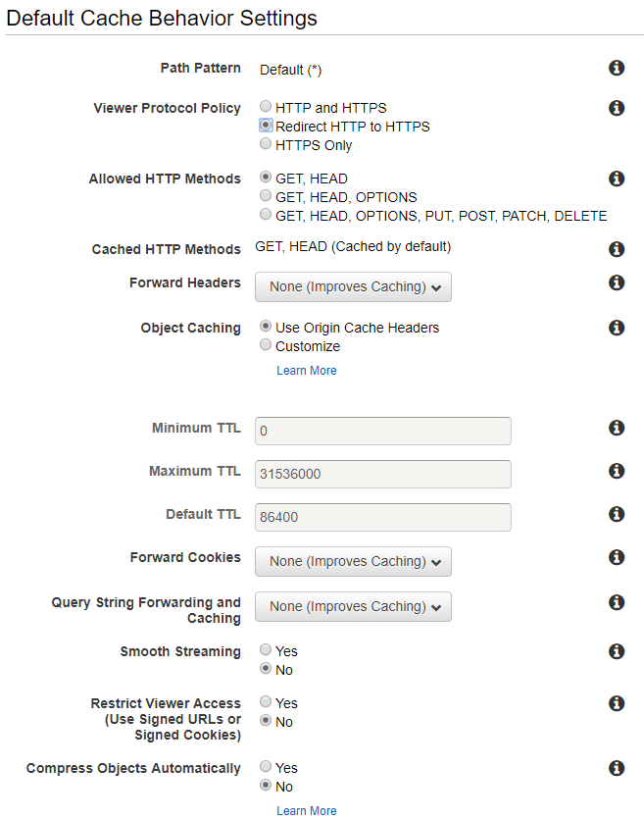
Task: Select Customize for Object Caching
Action: click(x=266, y=346)
